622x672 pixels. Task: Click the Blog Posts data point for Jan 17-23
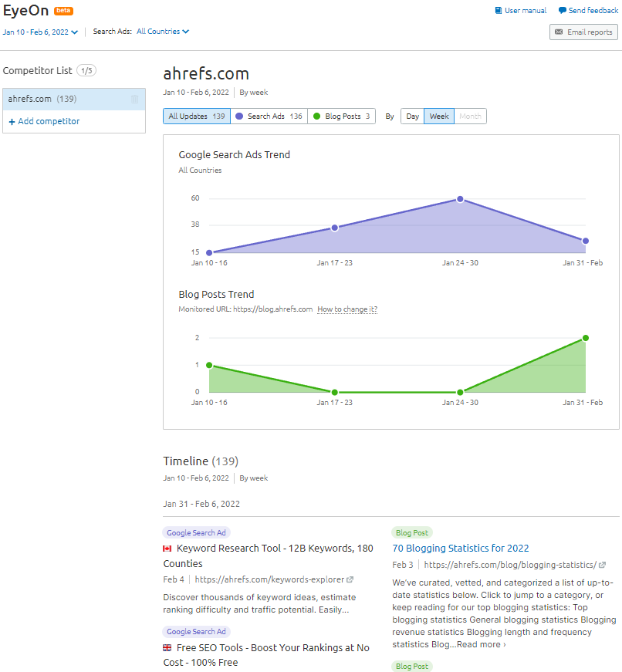click(x=335, y=392)
